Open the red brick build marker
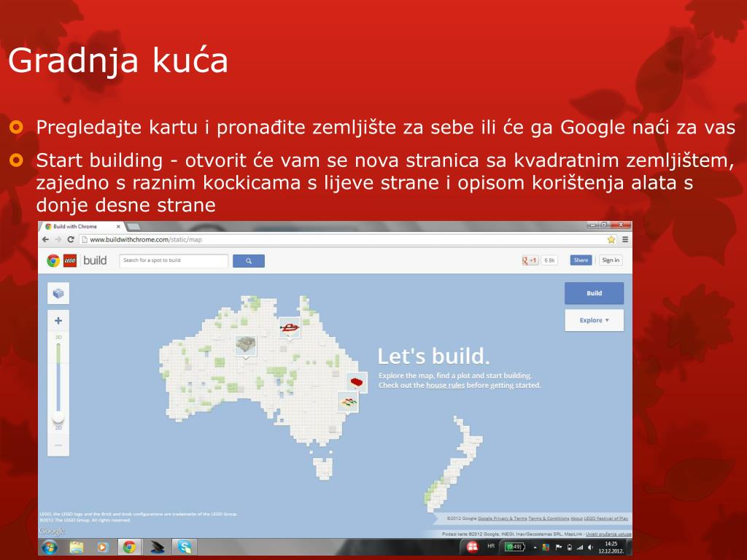 [x=357, y=382]
